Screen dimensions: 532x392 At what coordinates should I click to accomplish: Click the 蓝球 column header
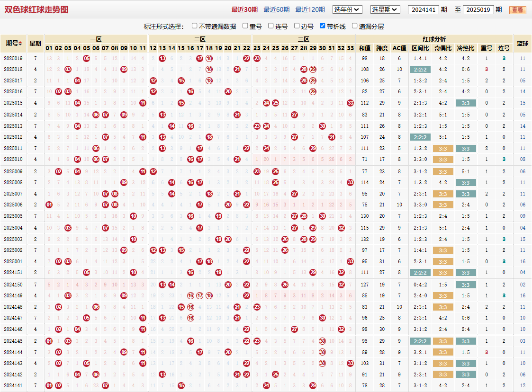tap(523, 44)
